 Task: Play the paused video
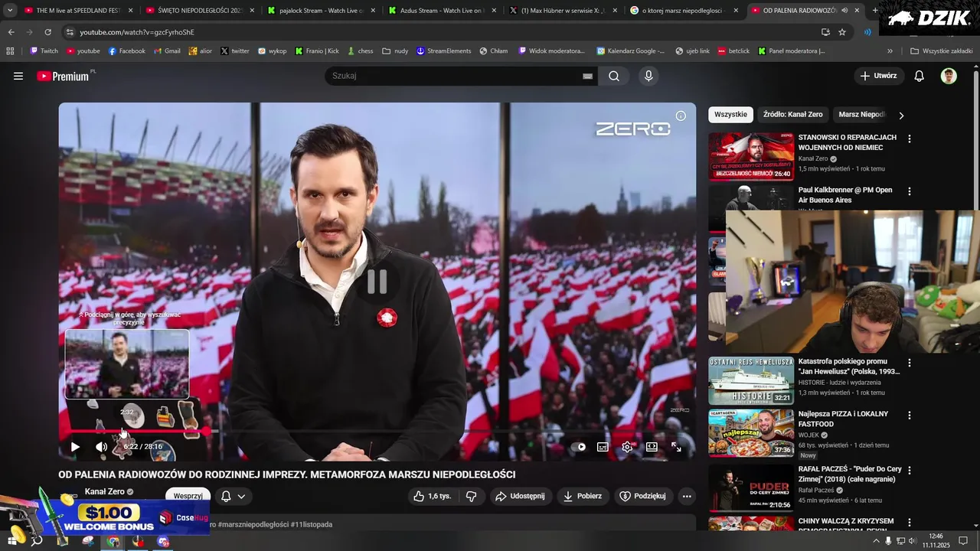coord(75,447)
